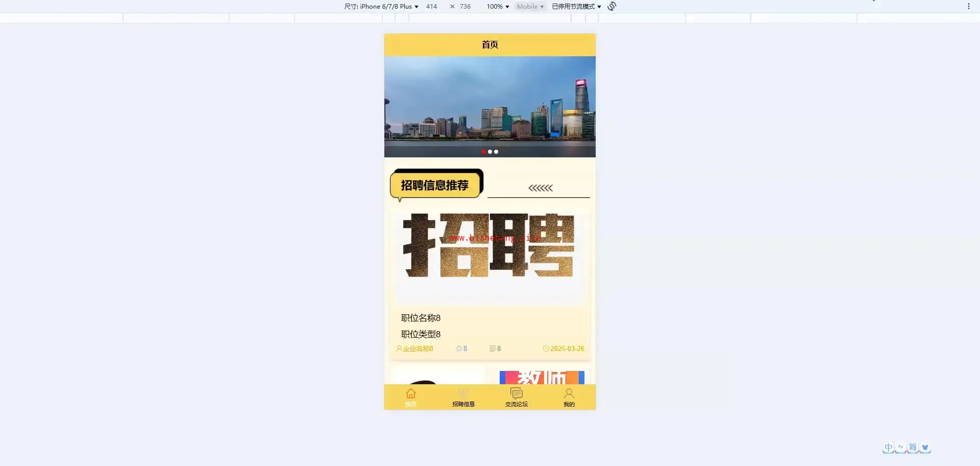
Task: Select the third carousel indicator dot
Action: click(x=496, y=152)
